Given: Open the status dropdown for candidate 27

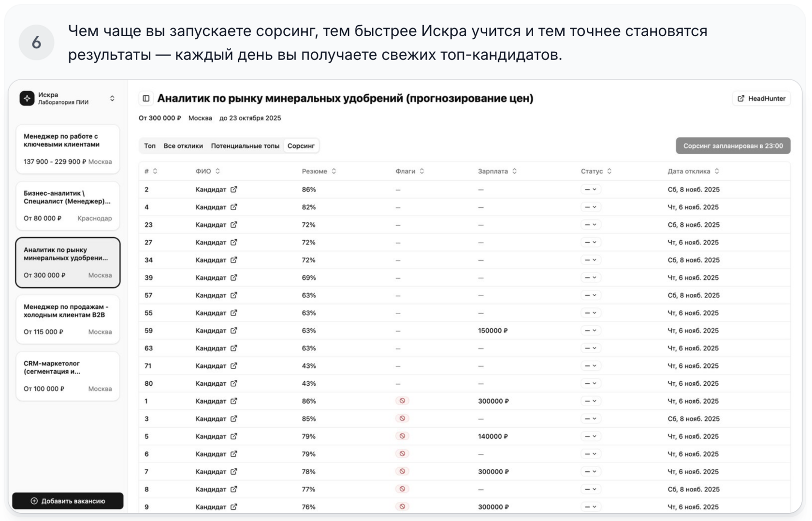Looking at the screenshot, I should (x=591, y=243).
